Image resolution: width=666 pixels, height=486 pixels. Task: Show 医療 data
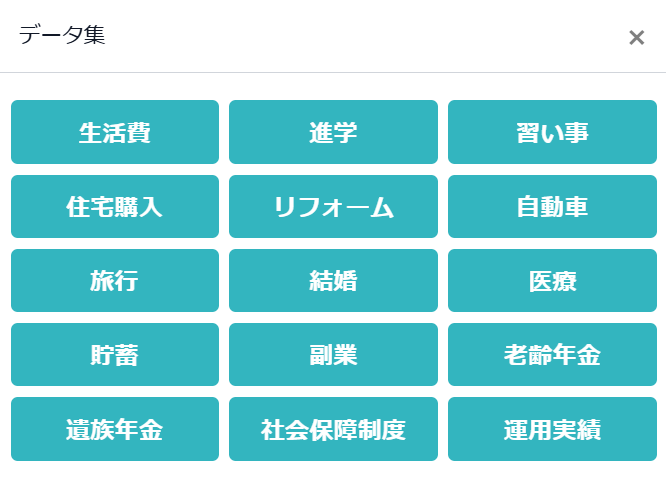point(552,281)
